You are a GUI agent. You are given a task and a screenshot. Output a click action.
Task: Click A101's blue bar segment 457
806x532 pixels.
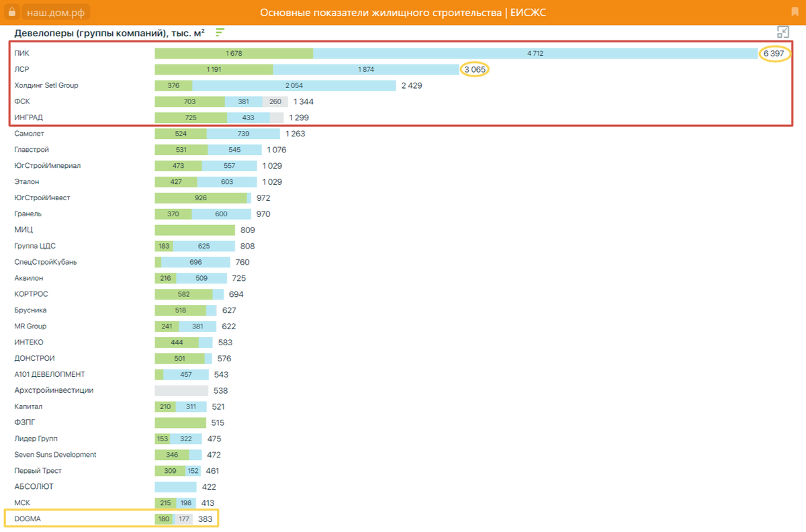[186, 375]
